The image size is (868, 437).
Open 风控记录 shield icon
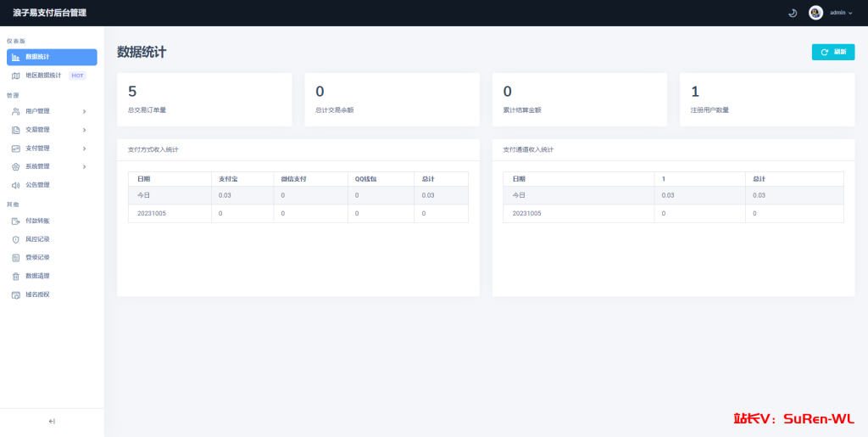16,239
